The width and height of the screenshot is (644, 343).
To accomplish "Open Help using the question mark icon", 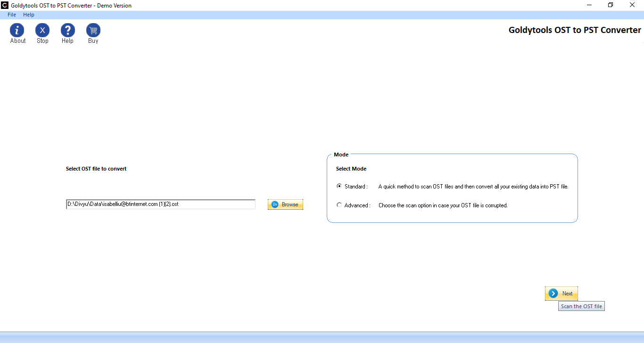I will tap(67, 30).
